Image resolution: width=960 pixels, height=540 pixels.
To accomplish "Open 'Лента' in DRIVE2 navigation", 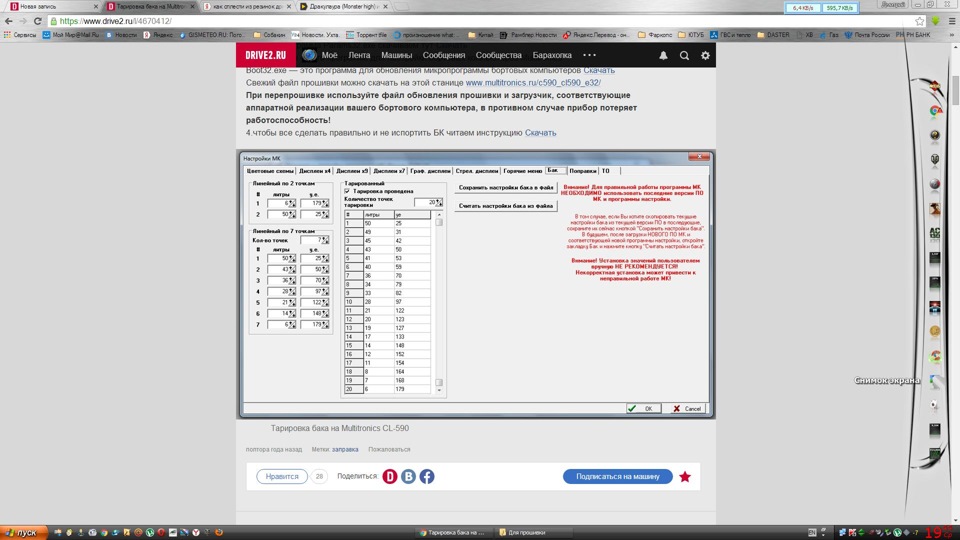I will coord(359,55).
